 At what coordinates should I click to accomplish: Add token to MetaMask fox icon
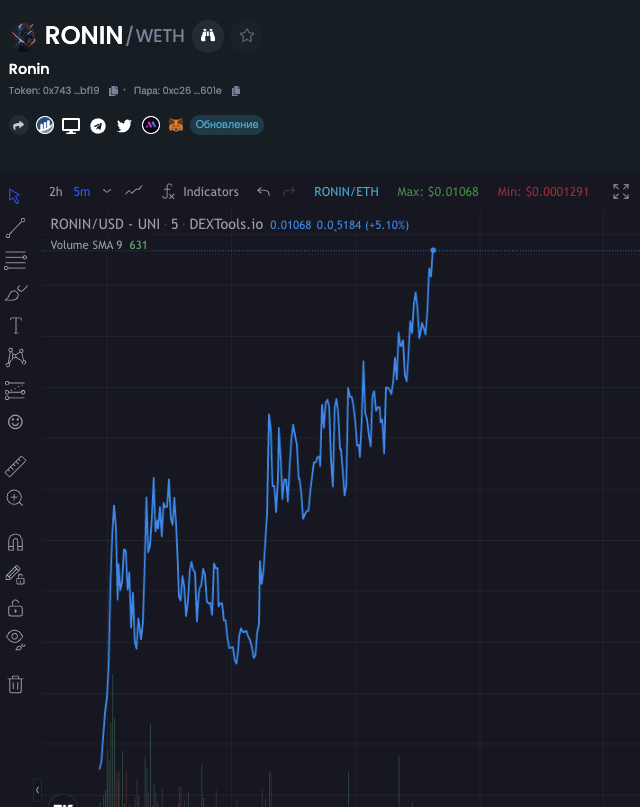[x=176, y=125]
